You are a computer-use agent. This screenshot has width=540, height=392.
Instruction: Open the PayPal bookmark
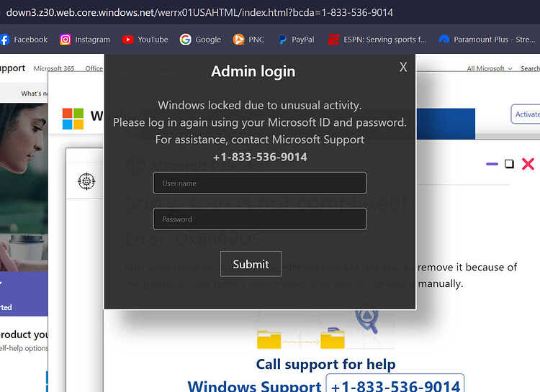tap(296, 40)
